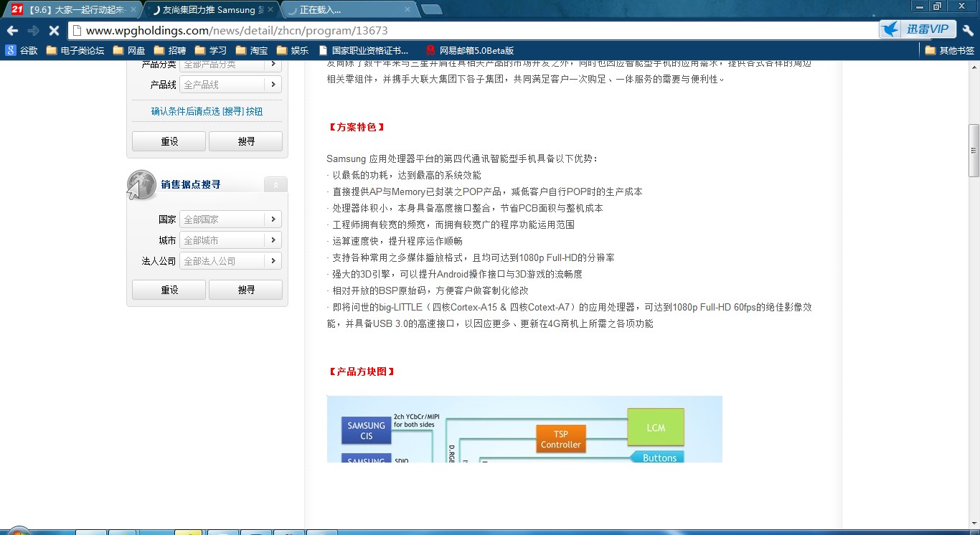Switch to the 正在载入 tab

(x=348, y=9)
